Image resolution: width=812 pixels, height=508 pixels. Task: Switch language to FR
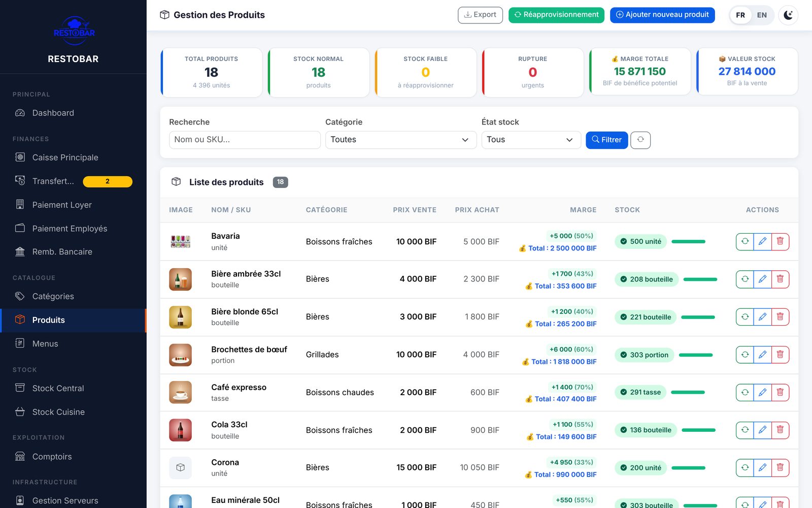coord(740,15)
